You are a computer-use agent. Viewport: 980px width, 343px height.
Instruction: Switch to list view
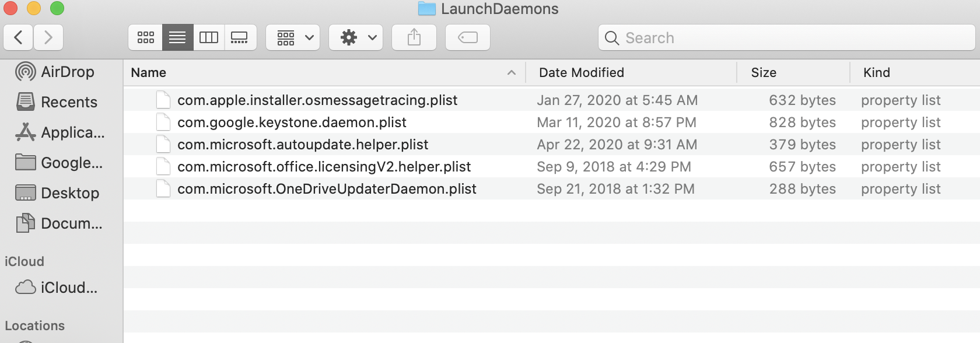[x=177, y=38]
